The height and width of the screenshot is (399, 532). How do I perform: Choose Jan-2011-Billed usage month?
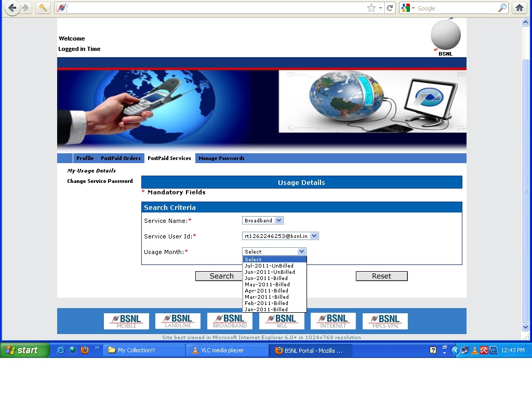coord(275,310)
